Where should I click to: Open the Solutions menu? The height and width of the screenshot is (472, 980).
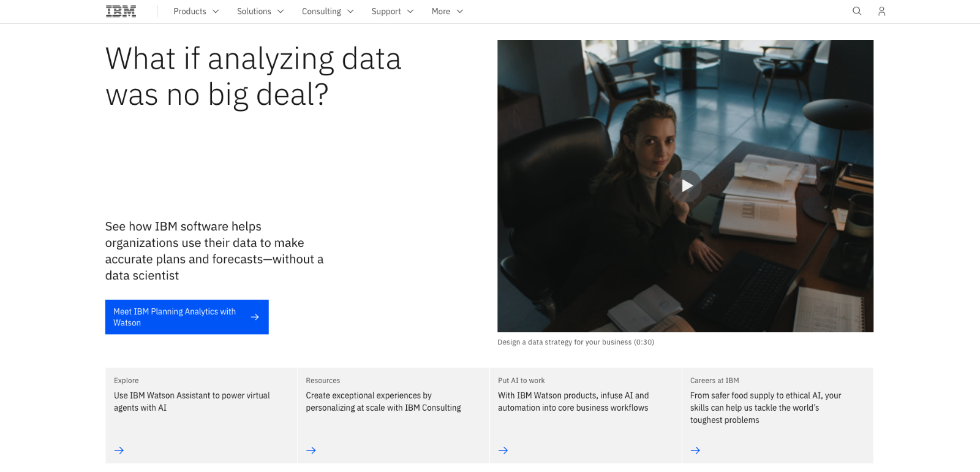[260, 11]
